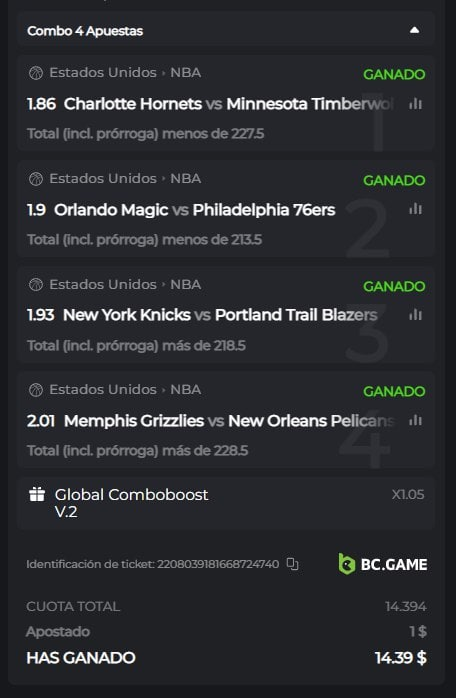The height and width of the screenshot is (698, 456).
Task: Copy the ticket identification number
Action: [x=293, y=564]
